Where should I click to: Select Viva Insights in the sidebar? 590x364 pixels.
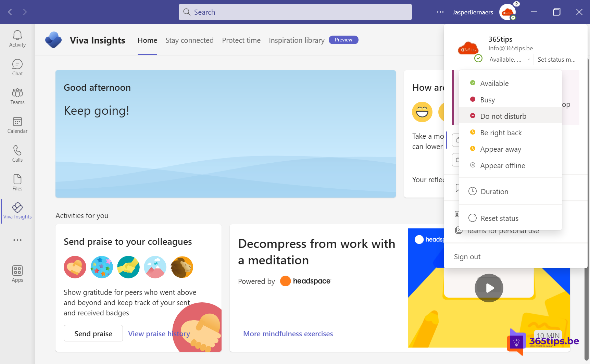point(17,211)
